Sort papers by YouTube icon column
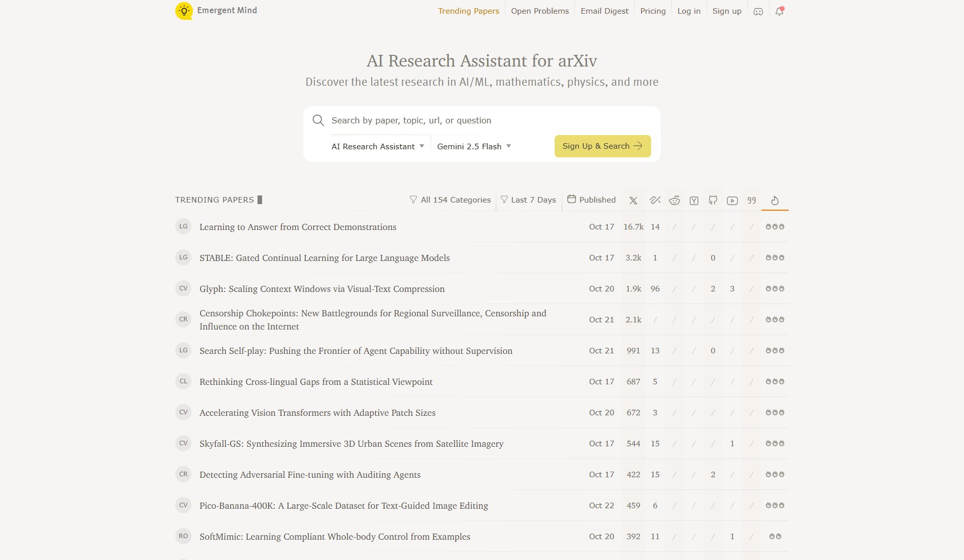The image size is (964, 560). [732, 201]
